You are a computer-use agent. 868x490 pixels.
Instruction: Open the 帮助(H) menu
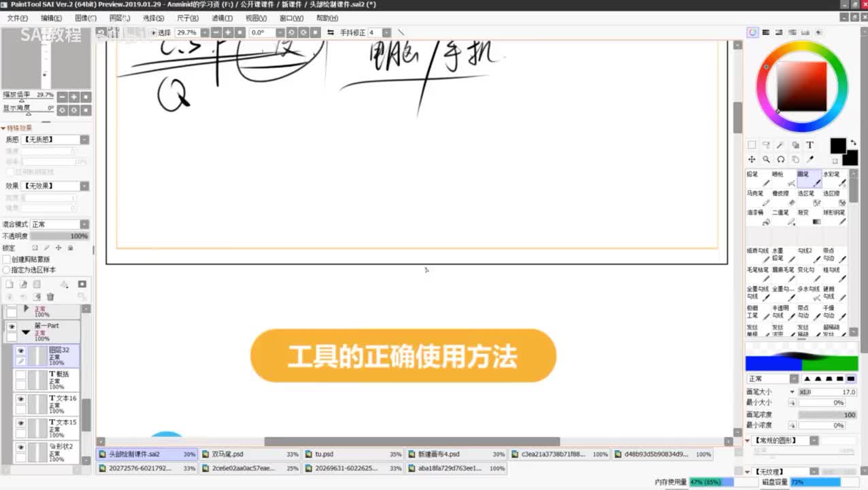pyautogui.click(x=327, y=18)
